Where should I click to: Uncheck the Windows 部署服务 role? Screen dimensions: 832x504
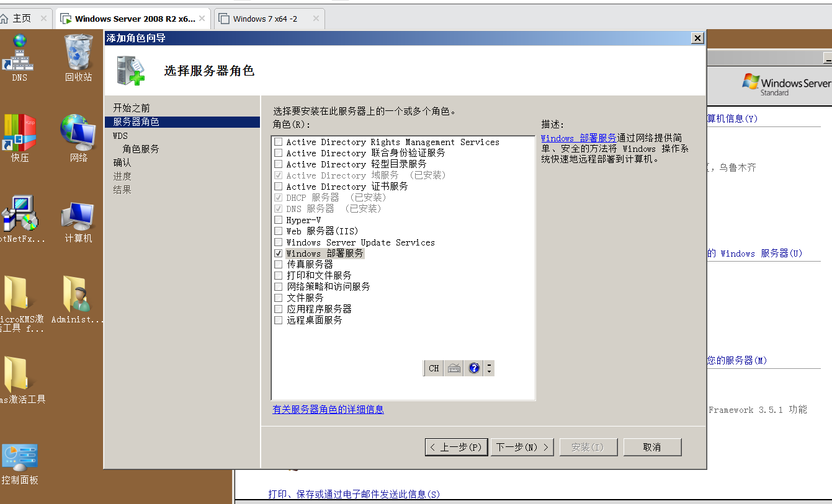click(x=279, y=254)
